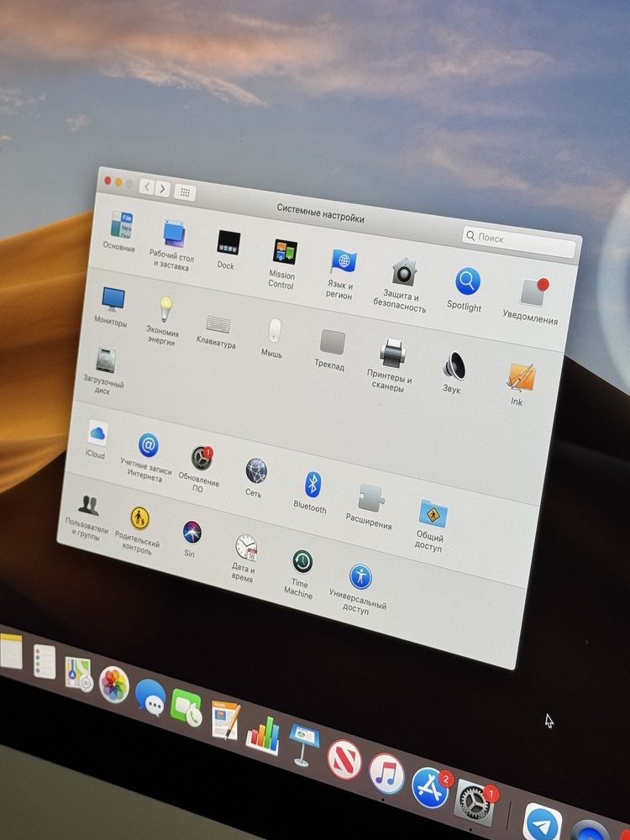Open News app in the Dock

pos(344,759)
